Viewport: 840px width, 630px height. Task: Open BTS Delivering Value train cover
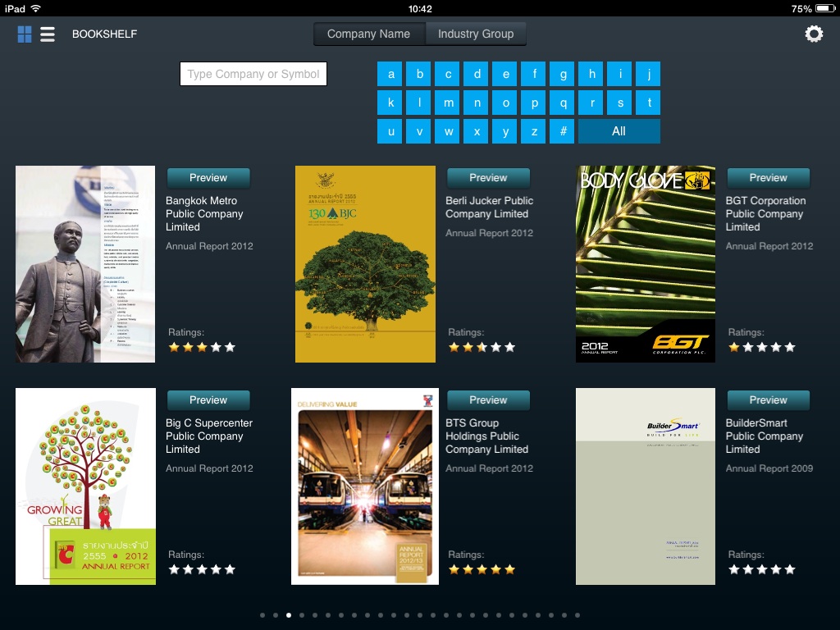(x=365, y=486)
